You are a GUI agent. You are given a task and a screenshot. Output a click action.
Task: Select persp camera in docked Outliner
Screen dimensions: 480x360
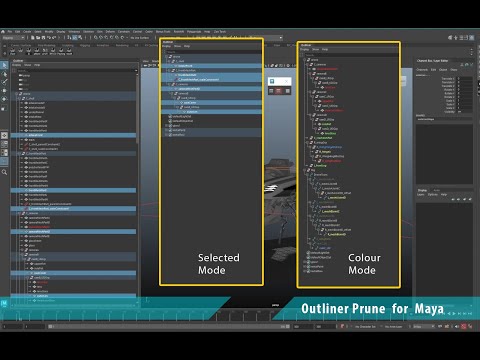[x=25, y=76]
